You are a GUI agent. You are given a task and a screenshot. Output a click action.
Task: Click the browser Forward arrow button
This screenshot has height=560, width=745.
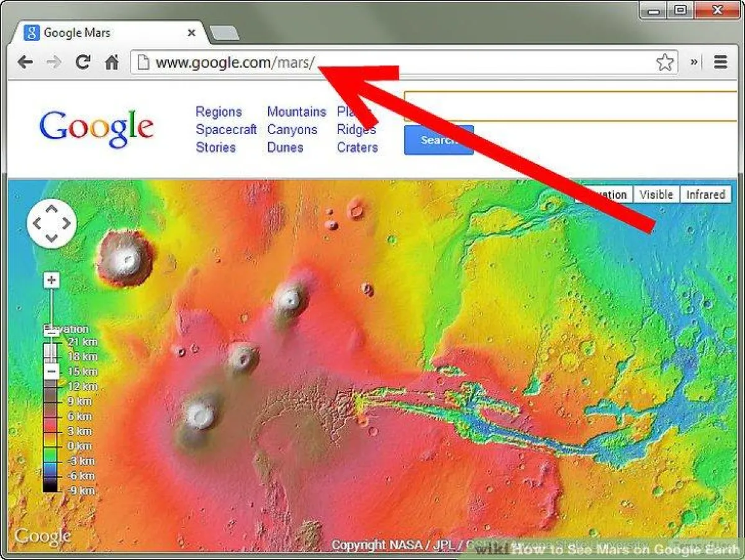click(x=54, y=62)
